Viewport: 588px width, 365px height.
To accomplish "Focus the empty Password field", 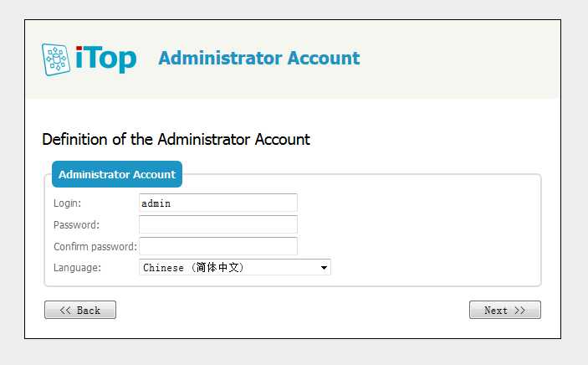I will (218, 224).
